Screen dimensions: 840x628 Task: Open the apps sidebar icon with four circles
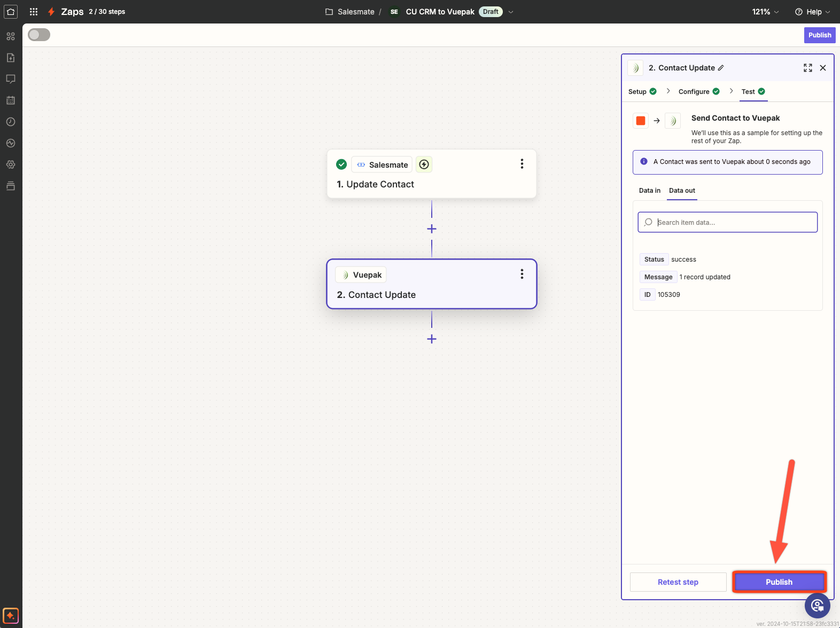point(11,36)
